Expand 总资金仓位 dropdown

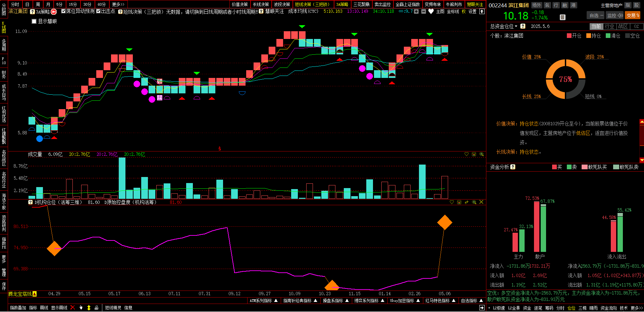click(516, 26)
